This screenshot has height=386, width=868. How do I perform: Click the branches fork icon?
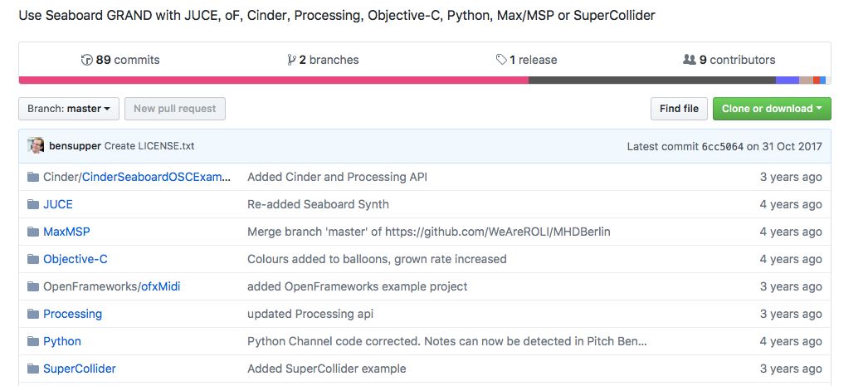[291, 60]
